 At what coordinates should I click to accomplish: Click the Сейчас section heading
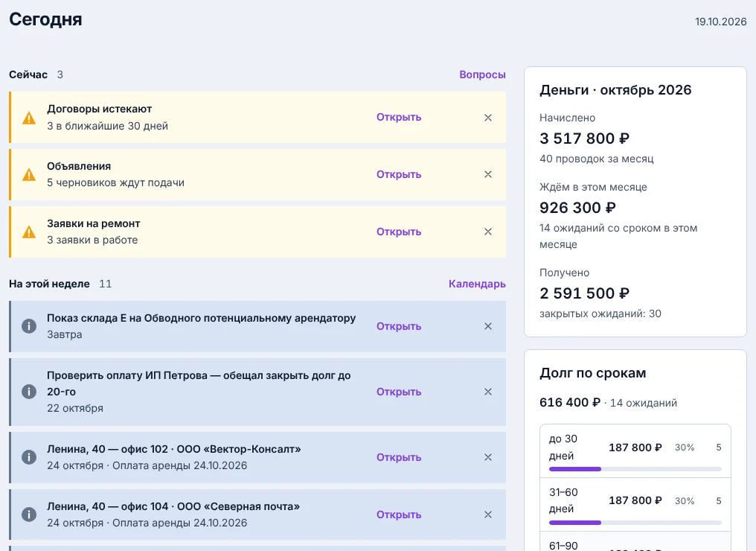pos(28,74)
